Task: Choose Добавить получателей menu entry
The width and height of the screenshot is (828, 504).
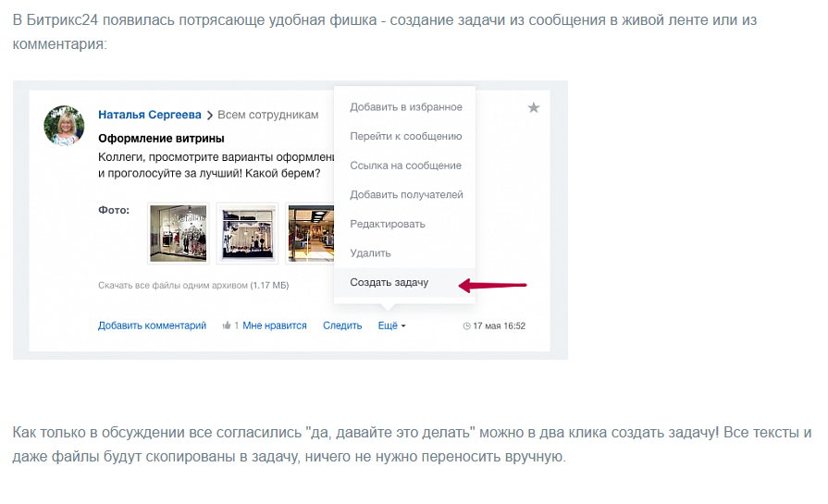Action: coord(406,195)
